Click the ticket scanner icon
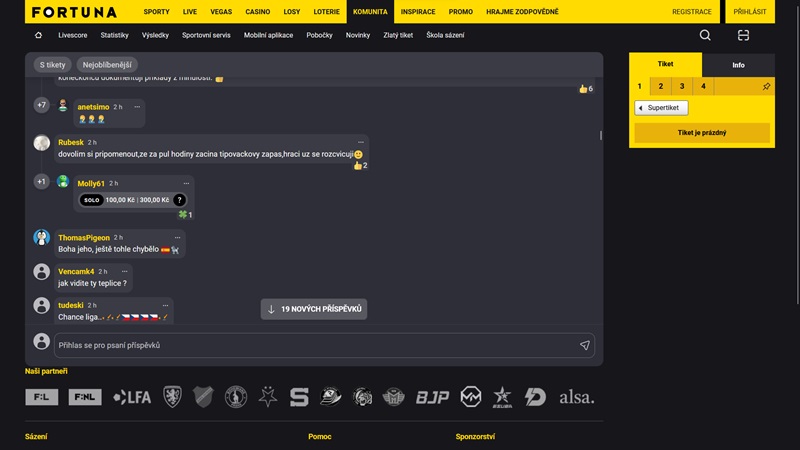The width and height of the screenshot is (800, 450). 743,35
